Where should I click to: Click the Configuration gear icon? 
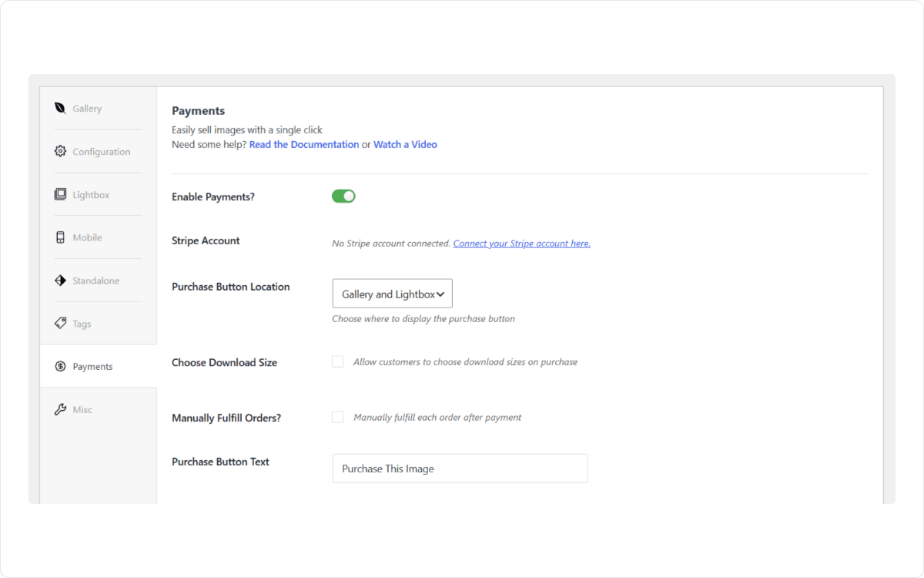pyautogui.click(x=60, y=151)
